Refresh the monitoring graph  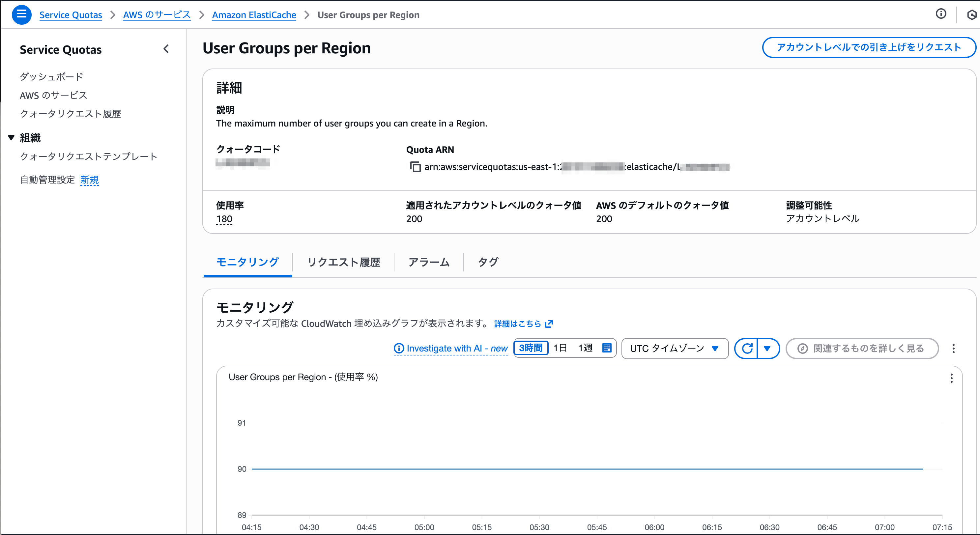747,348
